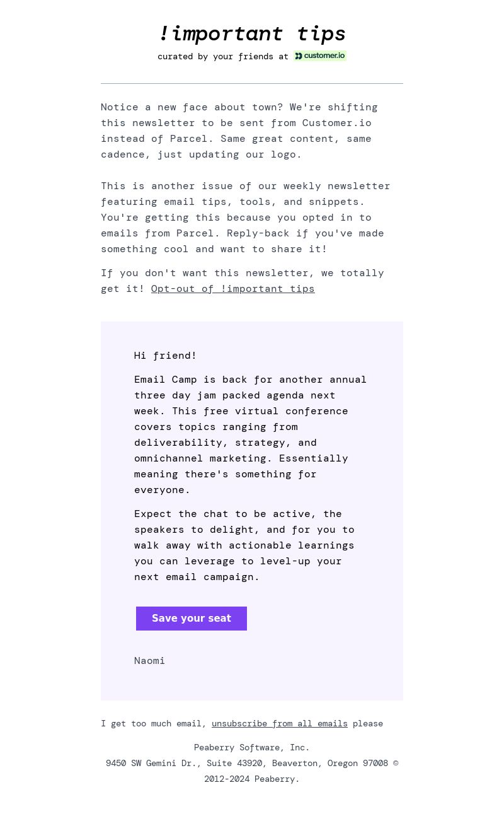Open the "Opt-out of !important tips" link
504x826 pixels.
(232, 289)
